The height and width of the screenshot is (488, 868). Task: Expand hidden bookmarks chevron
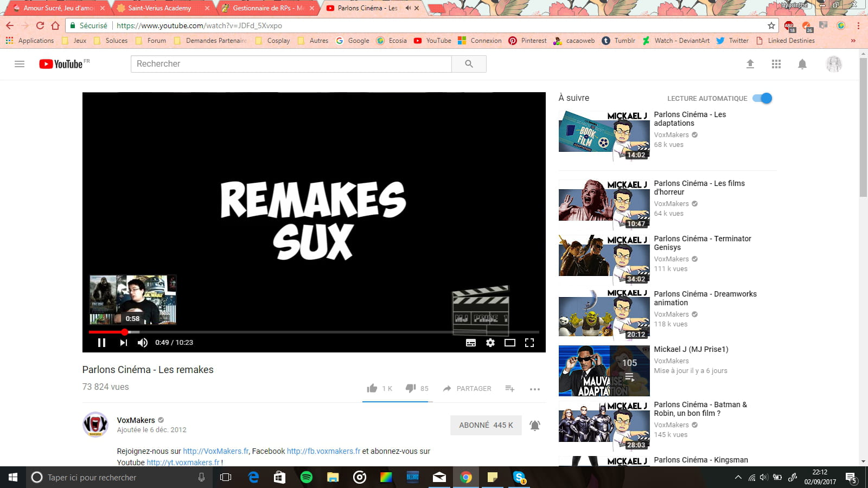point(853,41)
